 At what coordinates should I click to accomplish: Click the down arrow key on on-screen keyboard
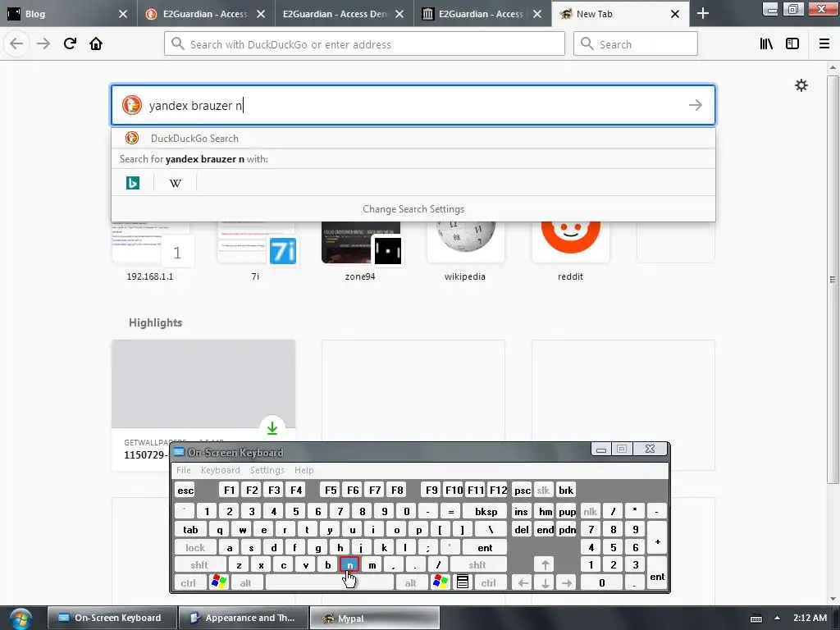coord(545,583)
